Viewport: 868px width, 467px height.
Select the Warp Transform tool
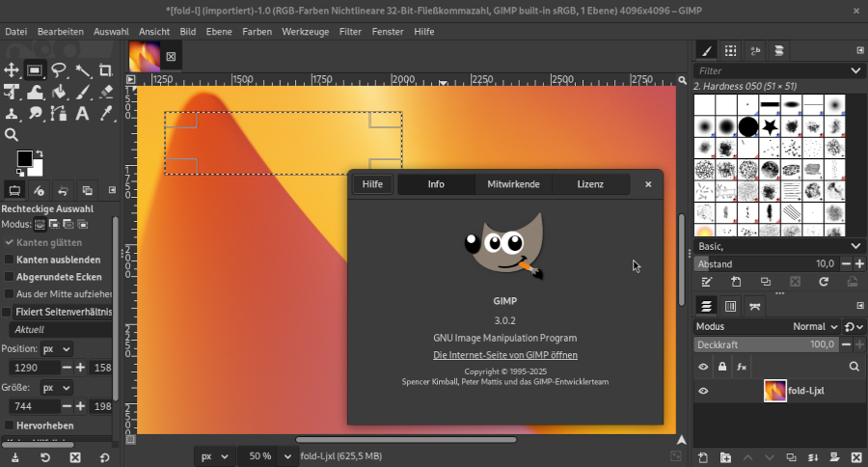(35, 92)
